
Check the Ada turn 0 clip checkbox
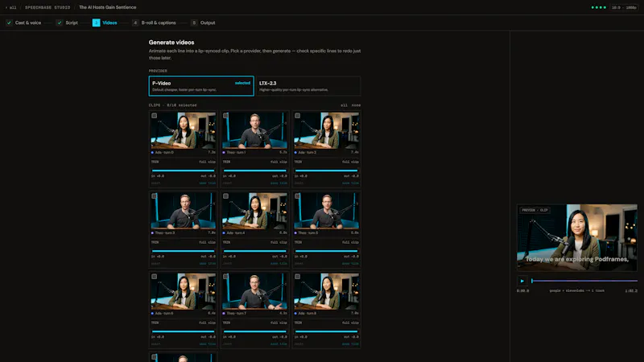point(155,116)
